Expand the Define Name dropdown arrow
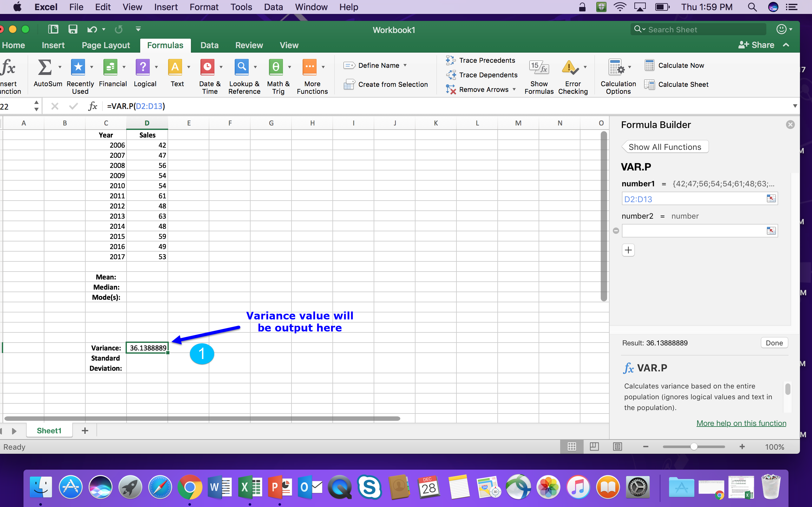 click(x=405, y=65)
